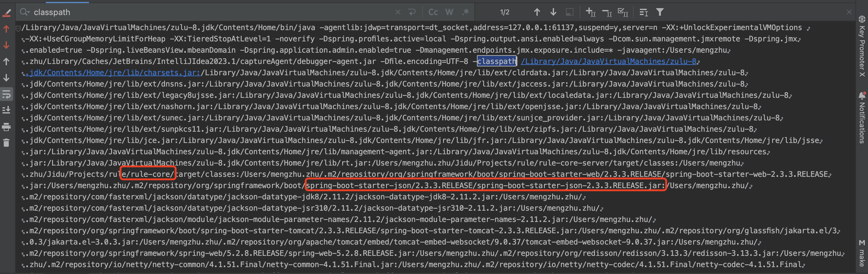Go to next search occurrence
Image resolution: width=868 pixels, height=274 pixels.
point(553,12)
